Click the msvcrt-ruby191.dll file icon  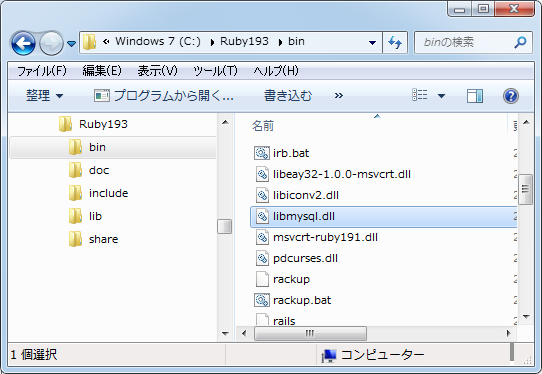(262, 237)
